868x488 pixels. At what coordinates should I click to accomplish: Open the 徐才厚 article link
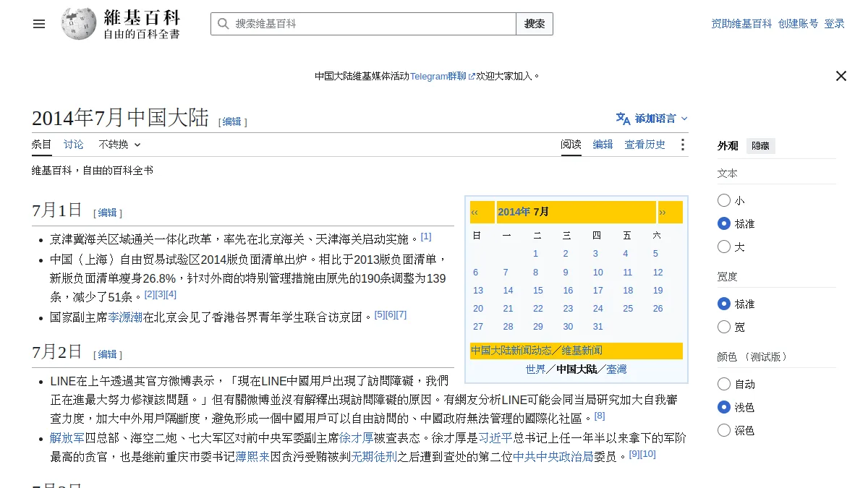(357, 438)
